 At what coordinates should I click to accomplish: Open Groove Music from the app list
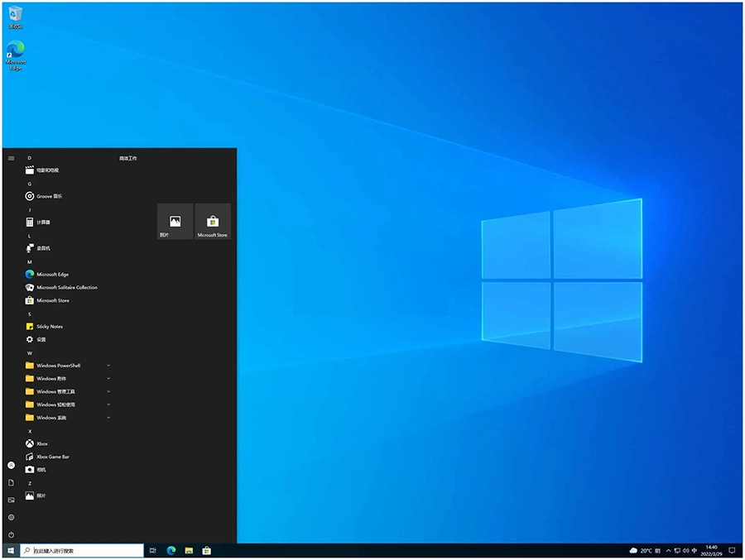pos(49,196)
